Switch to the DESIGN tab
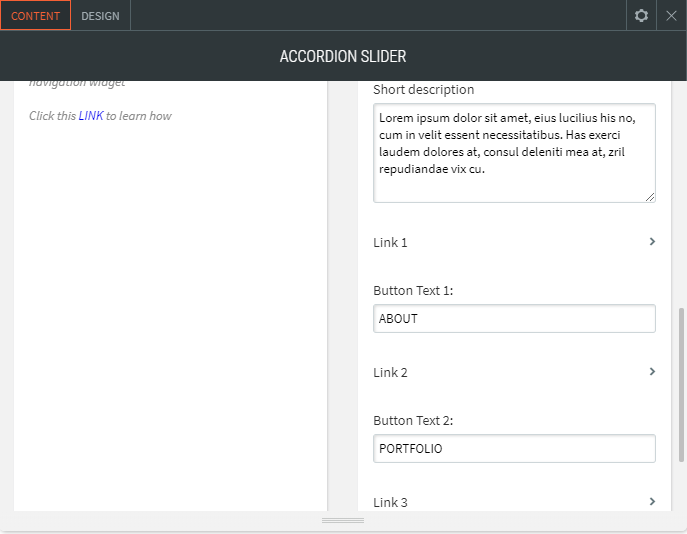687x534 pixels. 100,16
